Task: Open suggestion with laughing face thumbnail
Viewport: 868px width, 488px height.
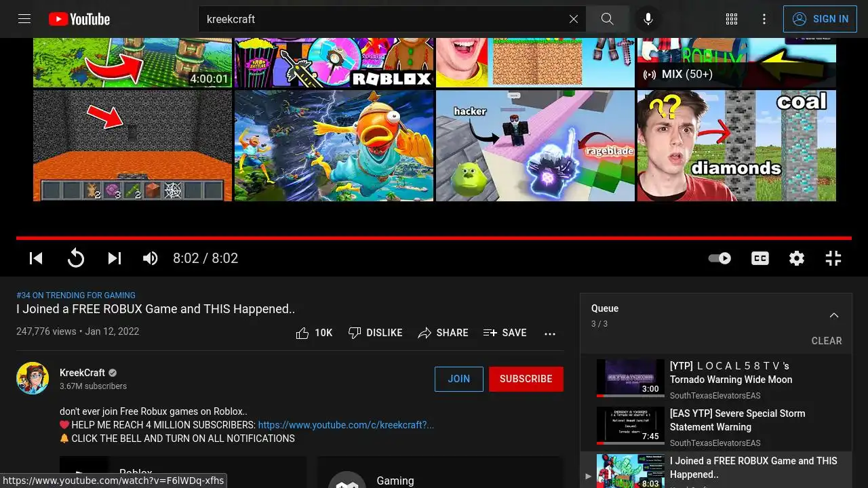Action: coord(535,63)
